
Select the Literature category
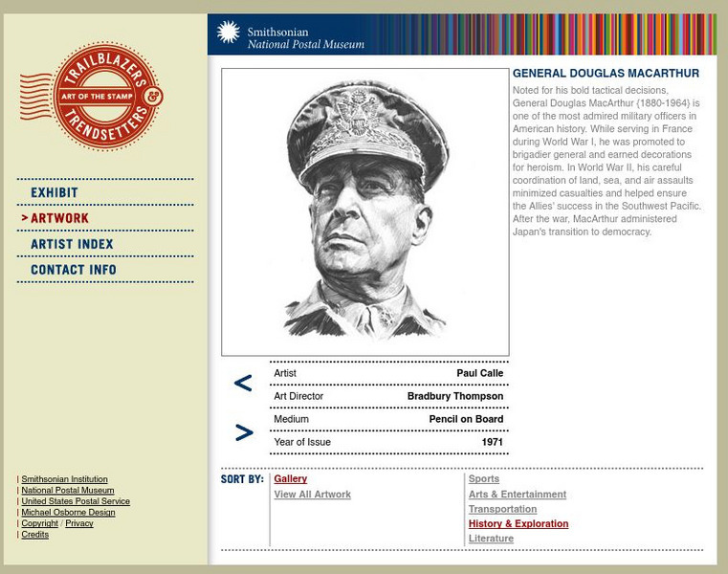(x=491, y=539)
